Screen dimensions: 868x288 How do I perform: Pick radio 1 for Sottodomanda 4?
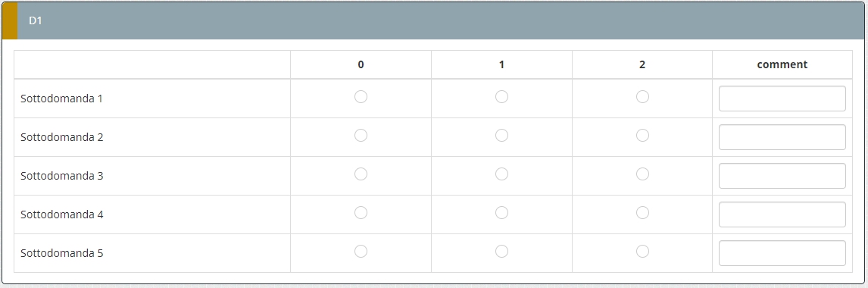[501, 213]
